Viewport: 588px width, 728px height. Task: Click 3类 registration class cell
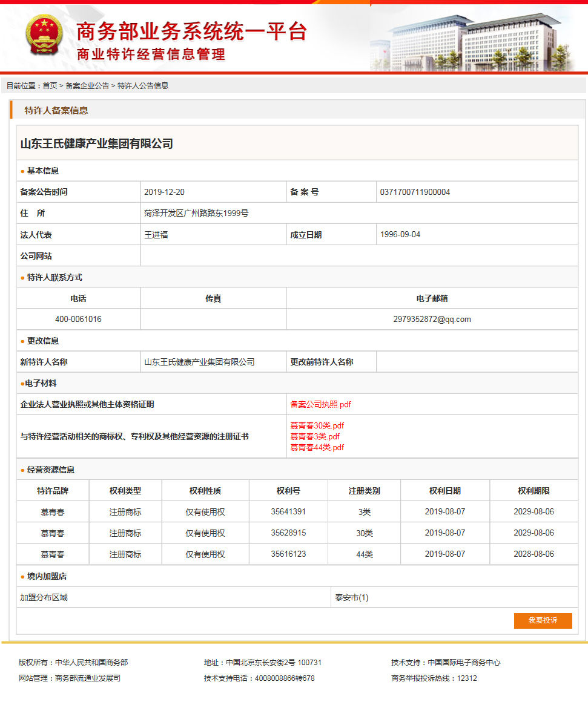(x=364, y=512)
